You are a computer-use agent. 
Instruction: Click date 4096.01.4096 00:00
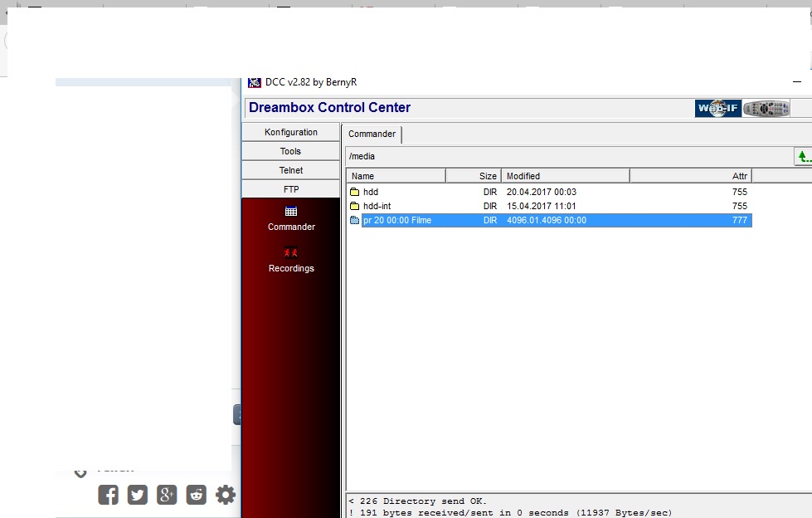(x=547, y=220)
